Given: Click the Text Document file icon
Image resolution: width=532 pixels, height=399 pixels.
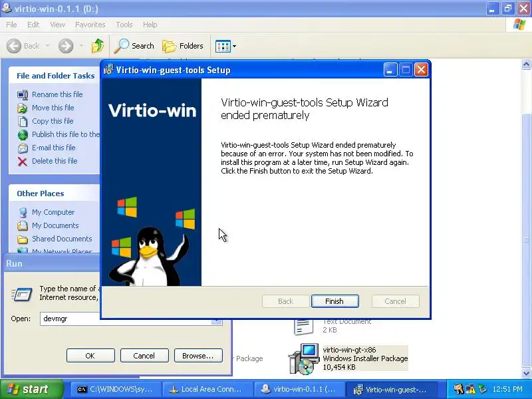Looking at the screenshot, I should tap(304, 327).
